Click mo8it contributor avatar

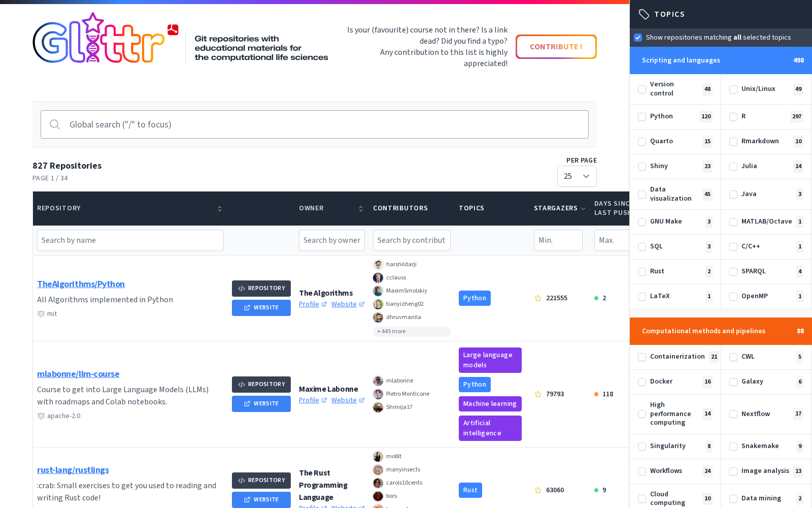click(378, 456)
